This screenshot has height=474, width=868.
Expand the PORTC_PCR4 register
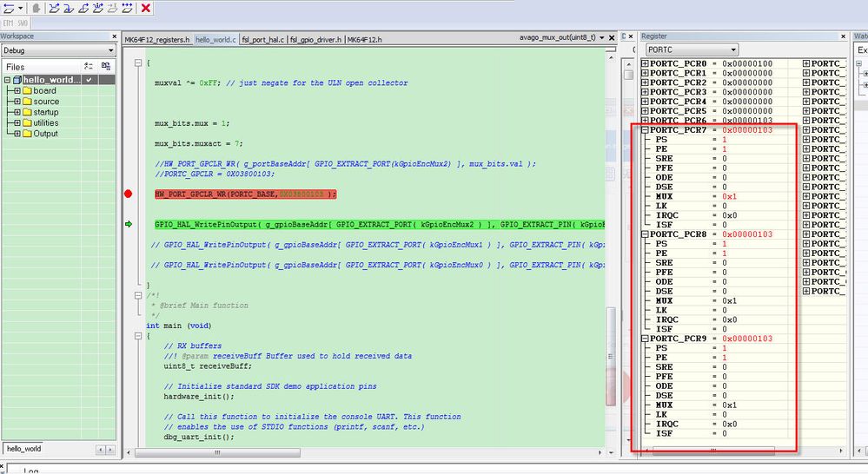click(645, 102)
